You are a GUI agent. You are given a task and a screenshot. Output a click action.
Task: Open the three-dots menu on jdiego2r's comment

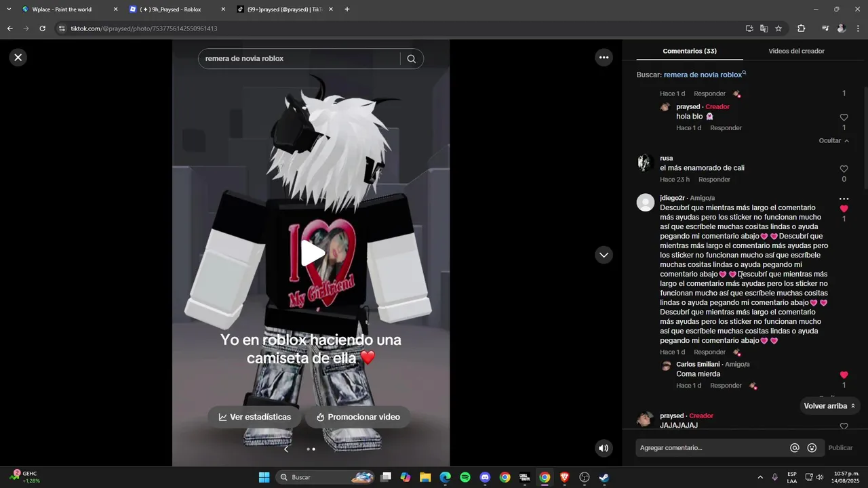[844, 199]
